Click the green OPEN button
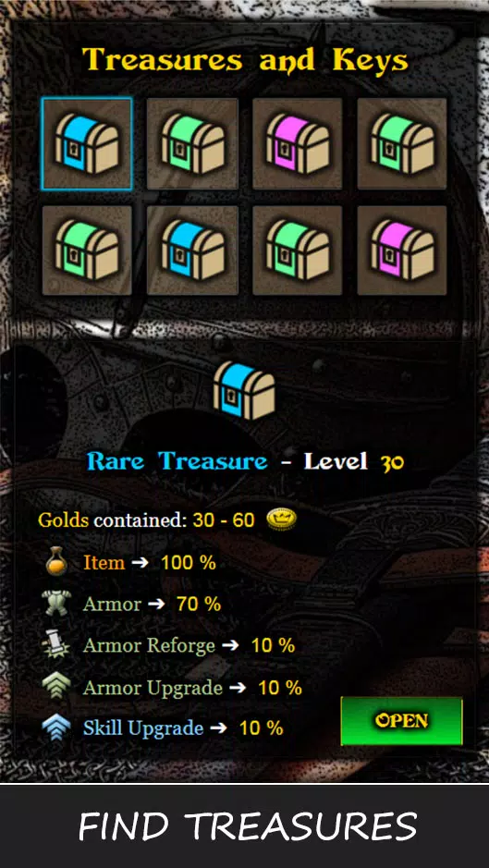 [x=401, y=721]
